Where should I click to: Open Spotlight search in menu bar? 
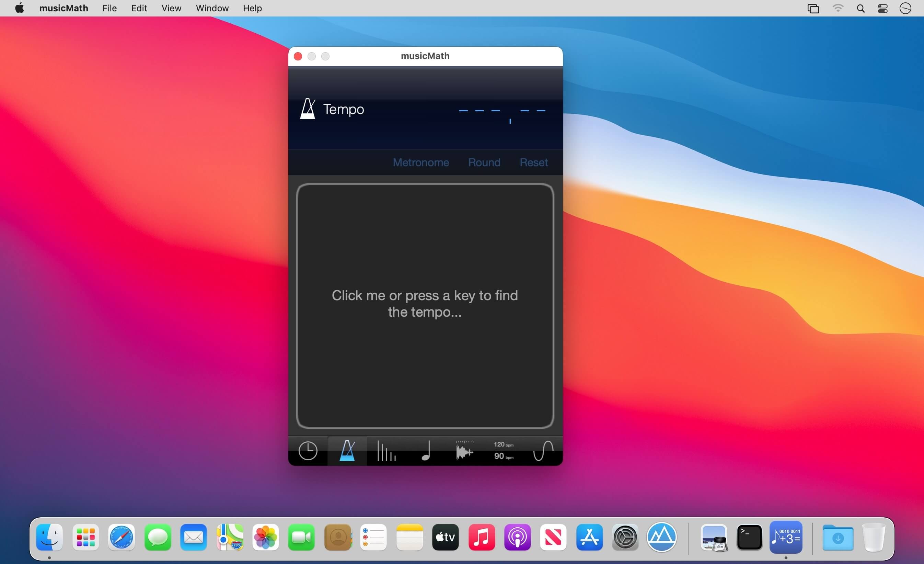click(861, 8)
